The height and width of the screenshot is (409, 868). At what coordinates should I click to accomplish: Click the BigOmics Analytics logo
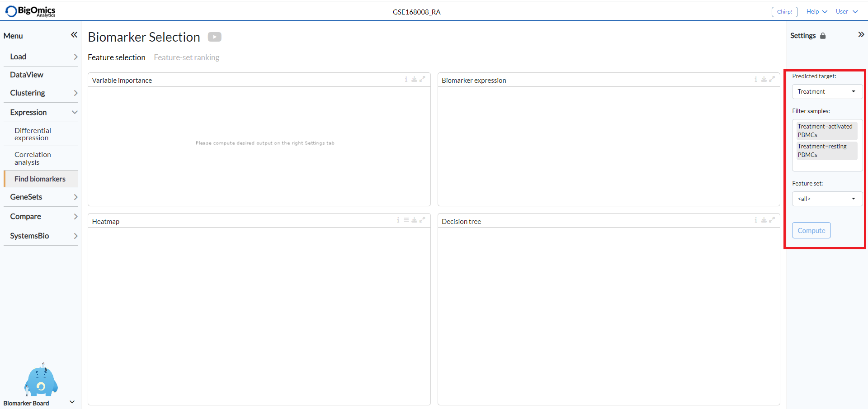[30, 11]
